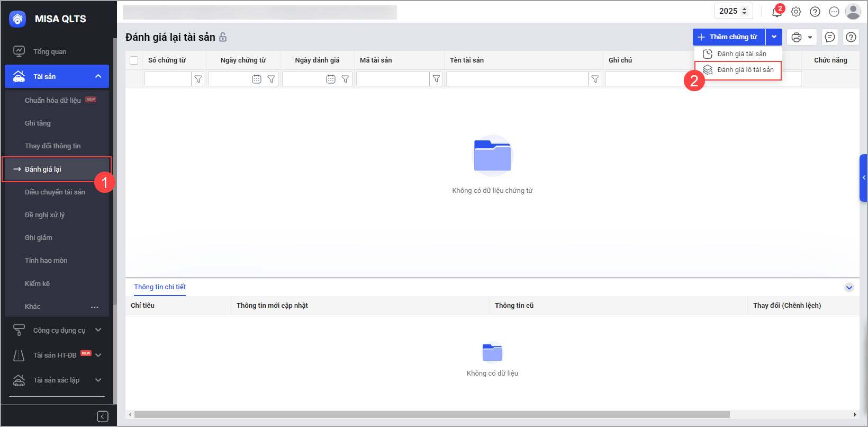Image resolution: width=868 pixels, height=427 pixels.
Task: Open the settings gear icon
Action: (796, 11)
